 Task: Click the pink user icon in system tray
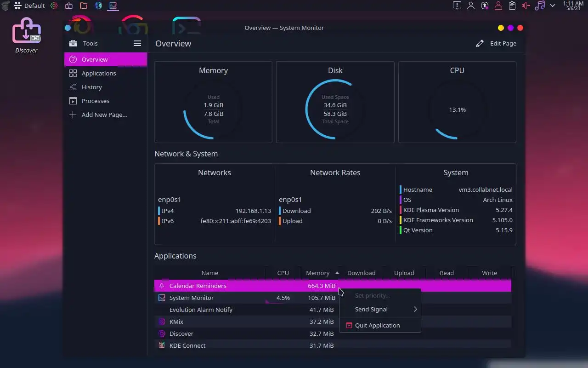coord(498,6)
